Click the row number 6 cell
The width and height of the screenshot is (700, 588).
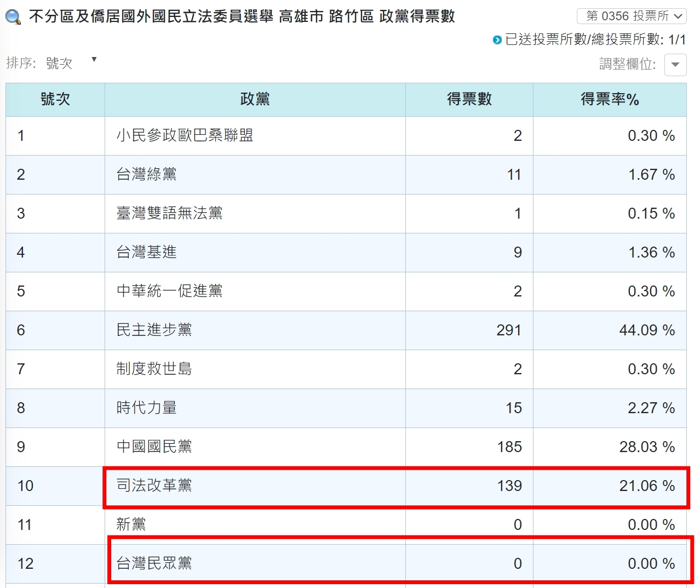pos(55,330)
